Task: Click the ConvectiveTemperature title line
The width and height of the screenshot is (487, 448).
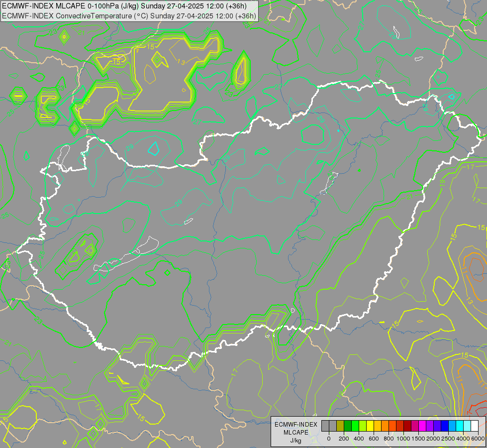Action: coord(129,16)
